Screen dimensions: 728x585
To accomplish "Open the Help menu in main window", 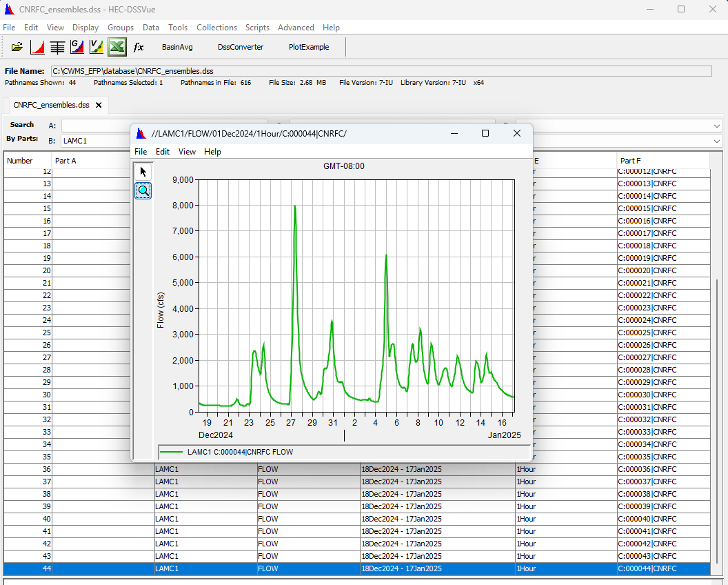I will pos(331,28).
